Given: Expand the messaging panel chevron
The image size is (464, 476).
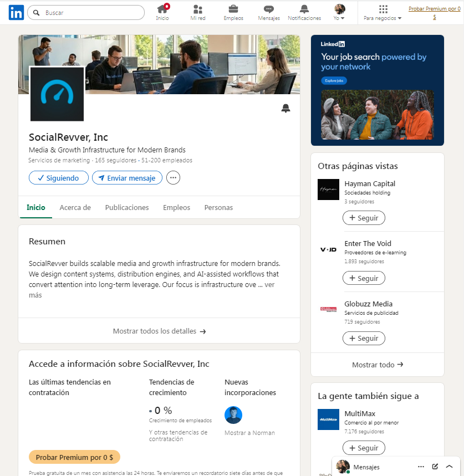Looking at the screenshot, I should (450, 467).
